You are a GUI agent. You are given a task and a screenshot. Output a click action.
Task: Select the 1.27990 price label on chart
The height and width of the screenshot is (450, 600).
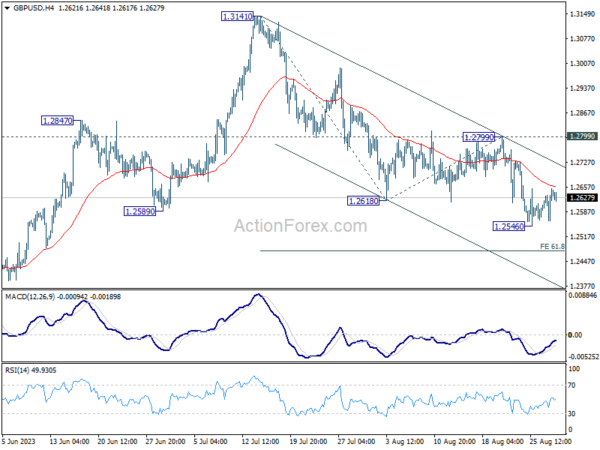(x=479, y=137)
